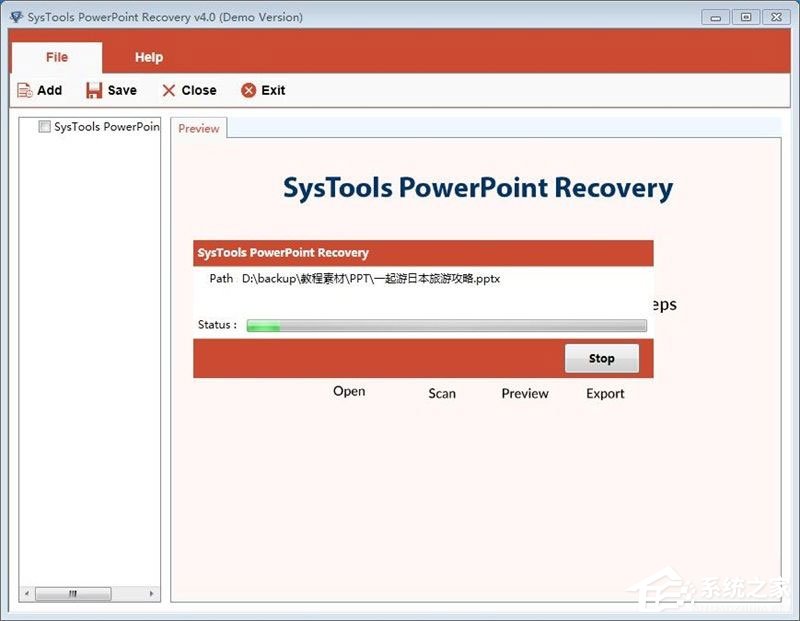The width and height of the screenshot is (800, 621).
Task: Click the SysTools application icon in the title bar
Action: click(16, 16)
